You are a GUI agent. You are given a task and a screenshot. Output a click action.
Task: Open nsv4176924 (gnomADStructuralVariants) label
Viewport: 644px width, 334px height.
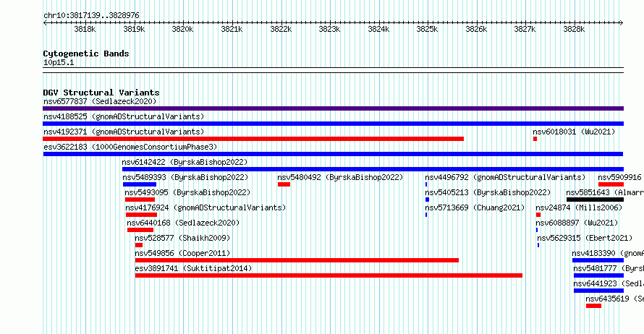point(206,207)
